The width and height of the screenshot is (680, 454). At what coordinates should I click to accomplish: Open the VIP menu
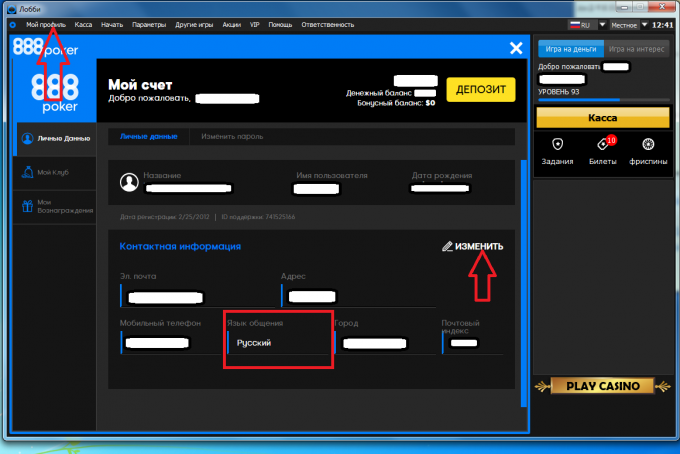(x=255, y=25)
